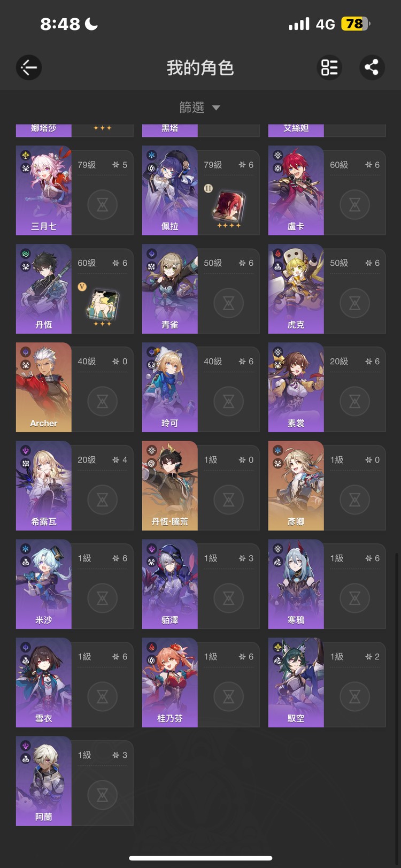Open the 桂乃芬 character card

click(200, 682)
